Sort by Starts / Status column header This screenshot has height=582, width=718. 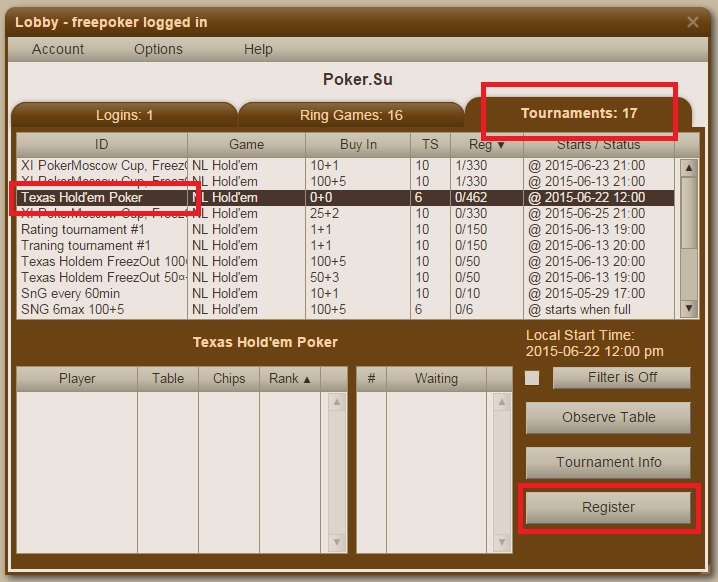(598, 145)
